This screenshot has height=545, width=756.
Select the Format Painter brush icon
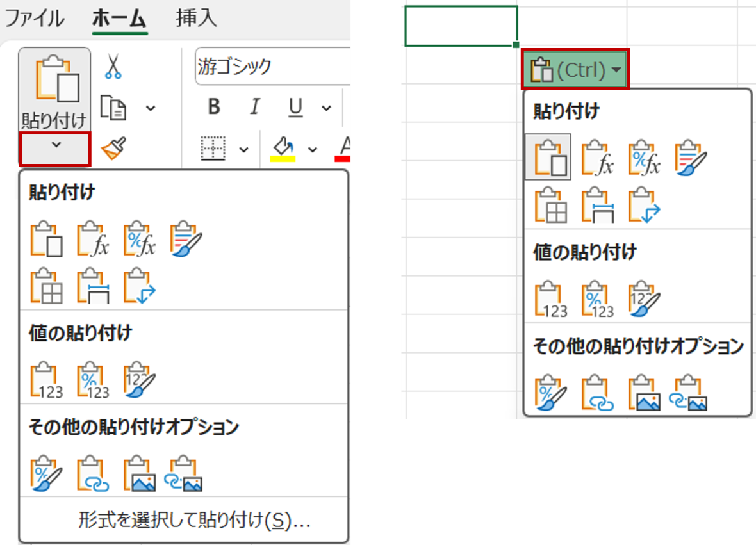pyautogui.click(x=114, y=148)
